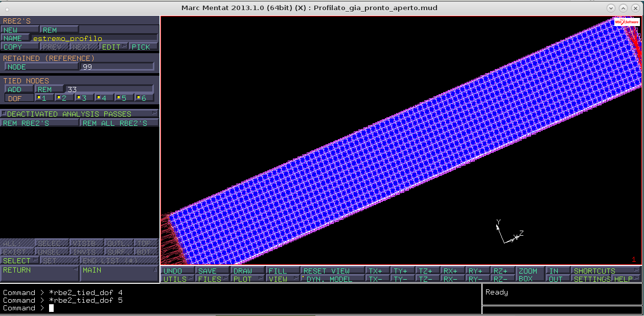This screenshot has height=316, width=644.
Task: Click FILL to fit the view
Action: (283, 271)
